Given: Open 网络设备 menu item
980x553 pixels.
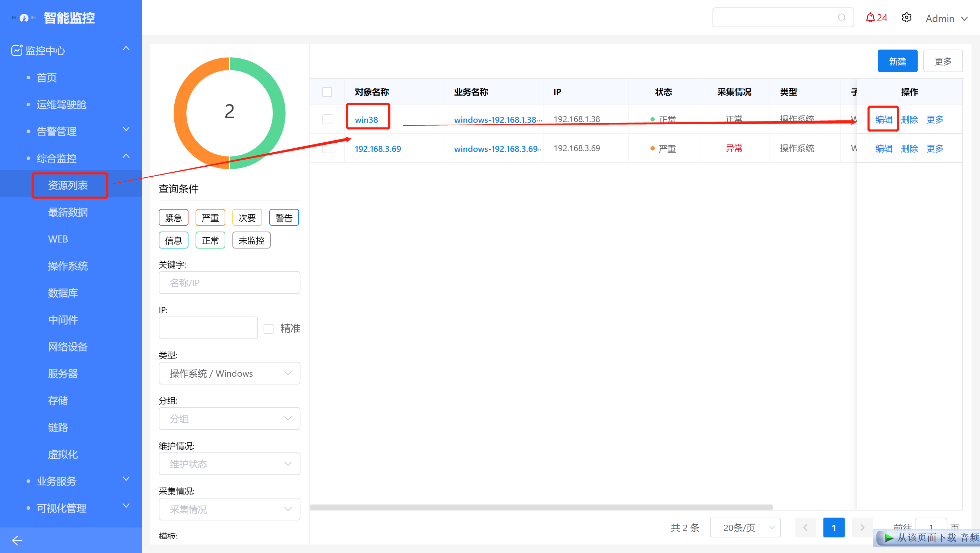Looking at the screenshot, I should tap(68, 347).
